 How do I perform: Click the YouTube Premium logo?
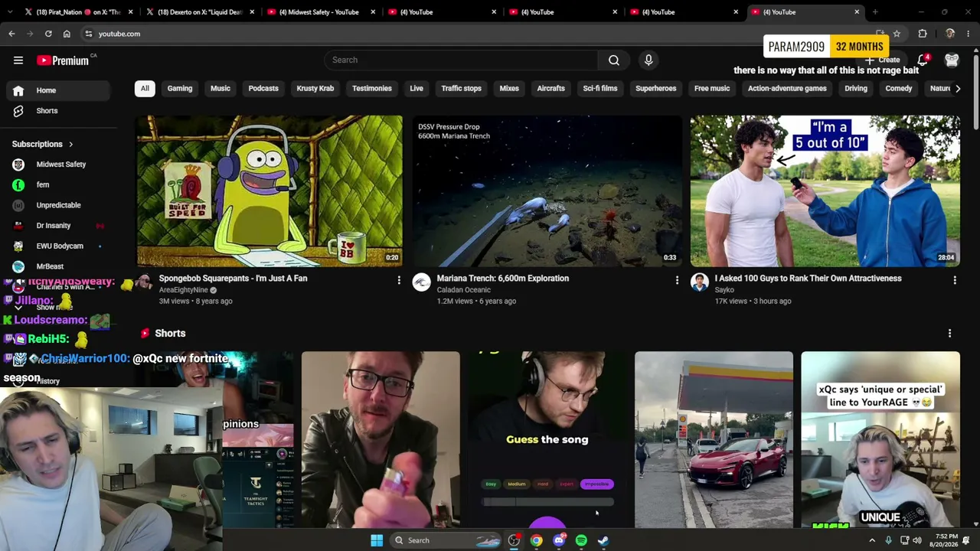[x=63, y=60]
